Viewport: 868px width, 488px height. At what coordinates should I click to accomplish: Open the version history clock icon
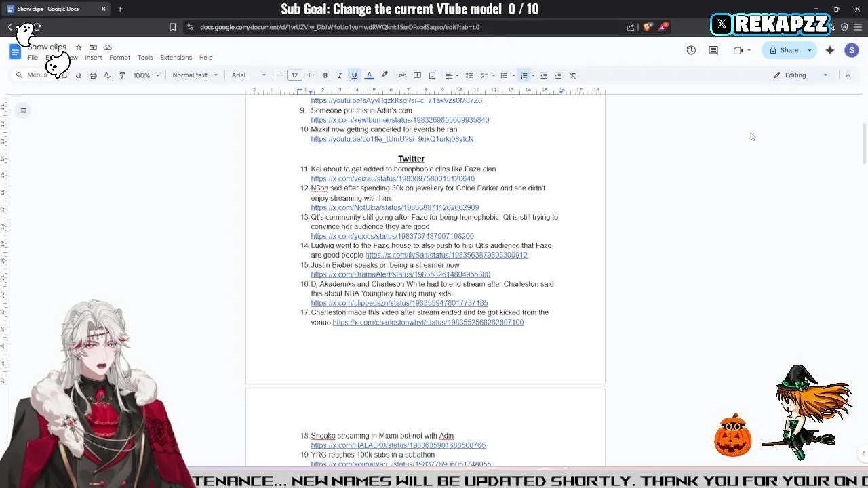[691, 50]
